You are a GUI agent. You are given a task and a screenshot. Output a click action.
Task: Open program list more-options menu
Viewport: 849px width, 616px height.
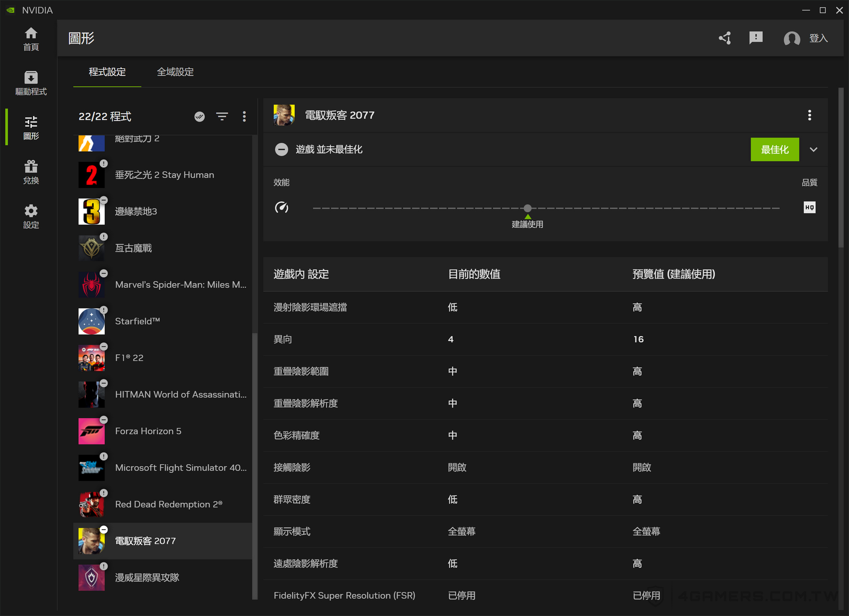coord(244,117)
